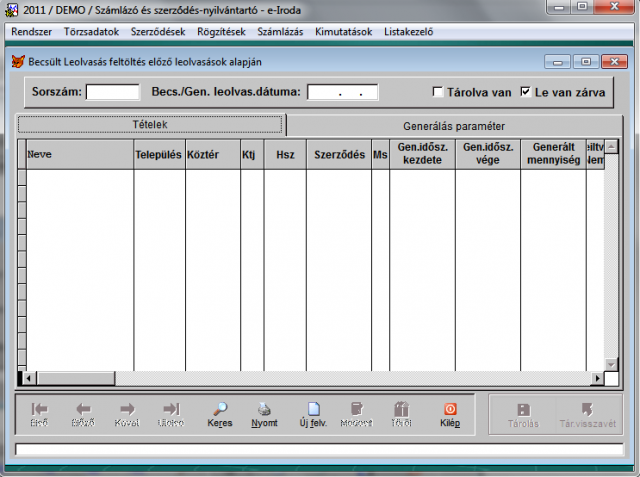Click the Nyomt printer icon
Image resolution: width=640 pixels, height=477 pixels.
[x=264, y=409]
